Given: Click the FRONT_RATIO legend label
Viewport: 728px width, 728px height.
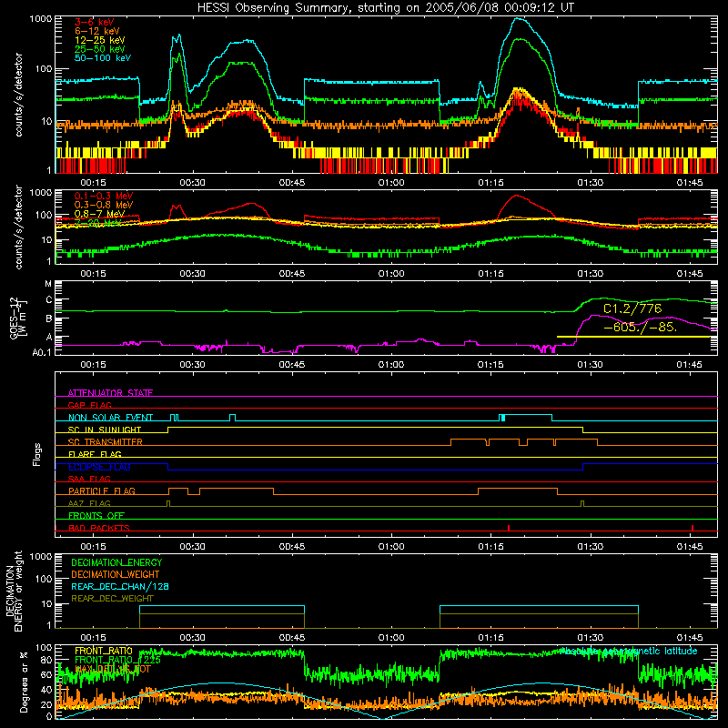Looking at the screenshot, I should coord(104,651).
